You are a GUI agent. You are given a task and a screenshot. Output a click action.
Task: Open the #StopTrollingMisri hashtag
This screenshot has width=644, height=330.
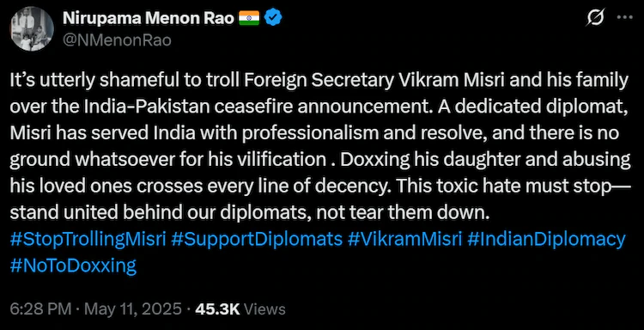[x=88, y=239]
